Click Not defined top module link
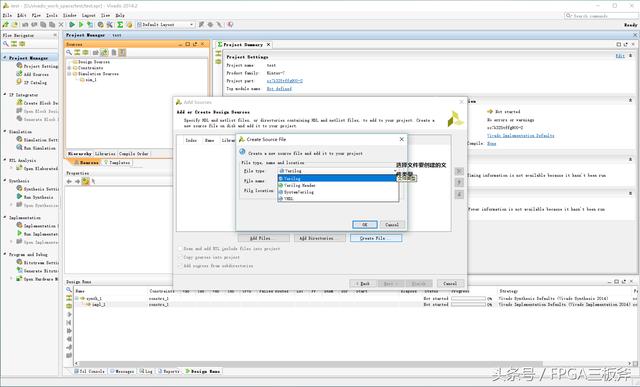Screen dimensions: 640x387 (x=279, y=89)
